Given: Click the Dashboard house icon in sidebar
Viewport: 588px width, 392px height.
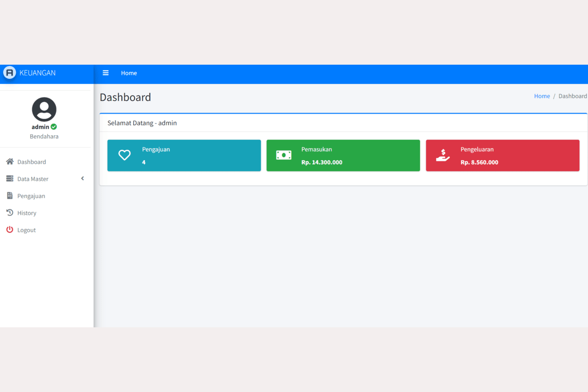Looking at the screenshot, I should [x=10, y=162].
